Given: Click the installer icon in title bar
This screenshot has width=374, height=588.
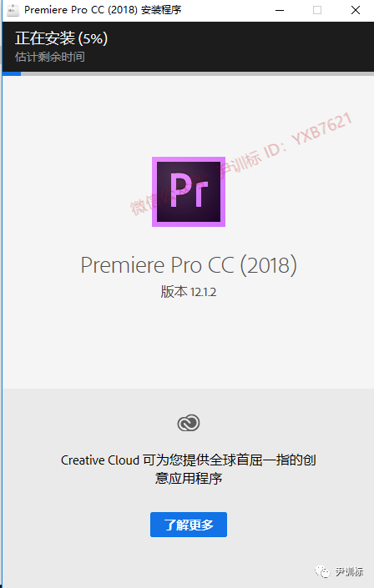Looking at the screenshot, I should pos(13,10).
